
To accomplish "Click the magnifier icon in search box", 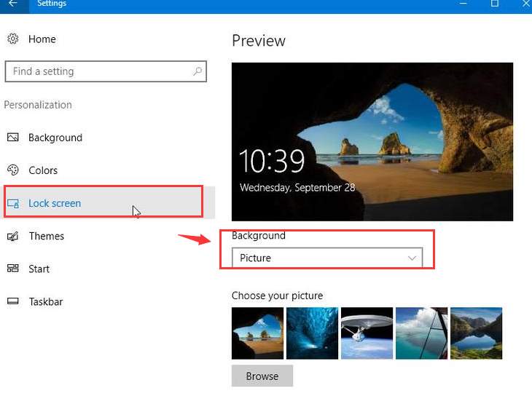I will point(197,71).
